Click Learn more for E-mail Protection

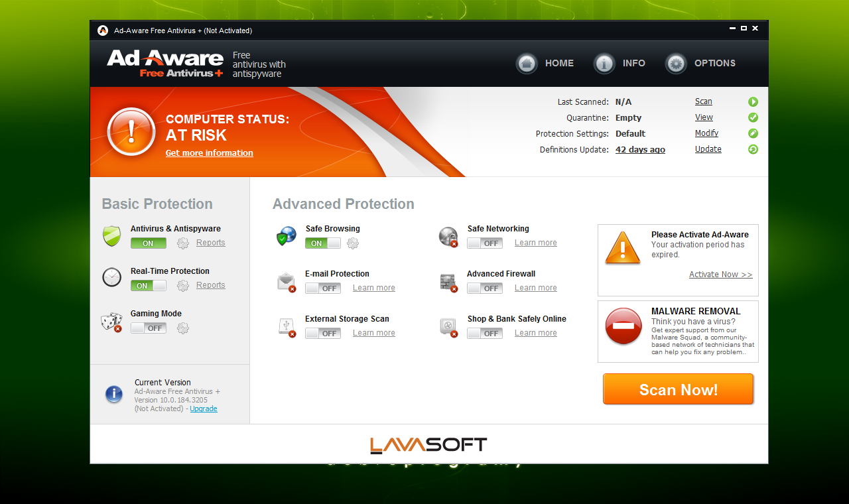pyautogui.click(x=374, y=288)
